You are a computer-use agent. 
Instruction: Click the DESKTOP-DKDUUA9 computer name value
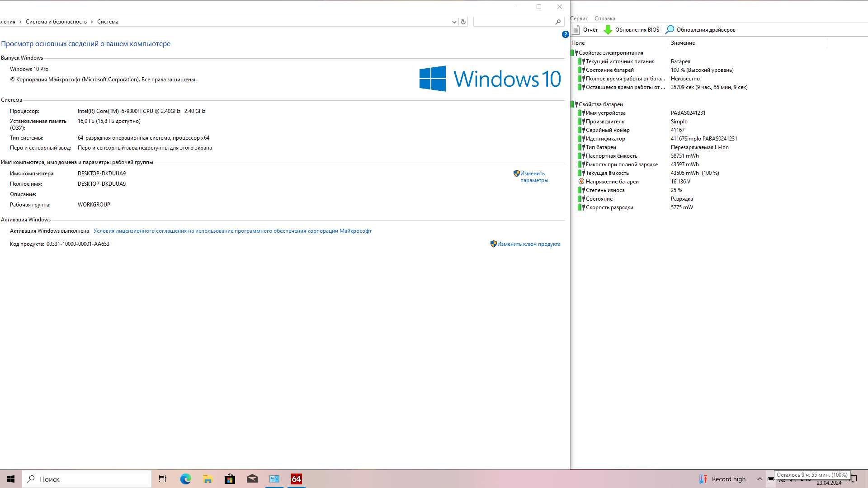(x=102, y=174)
